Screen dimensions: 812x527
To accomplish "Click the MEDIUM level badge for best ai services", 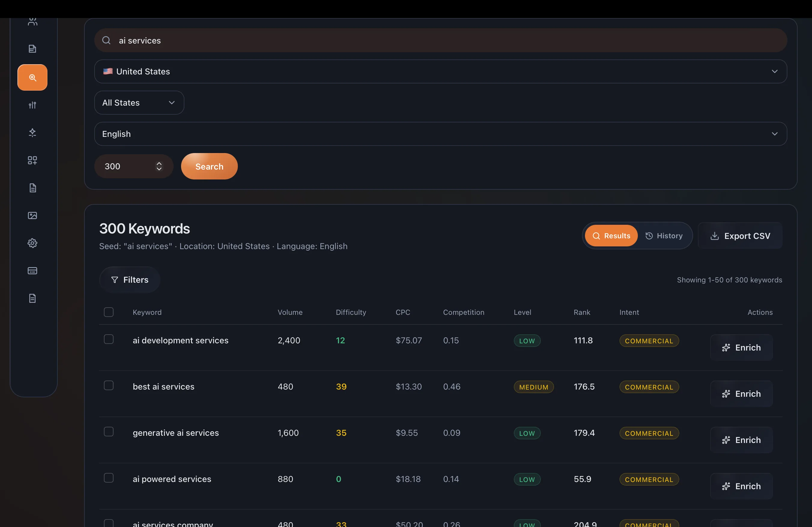I will point(534,387).
